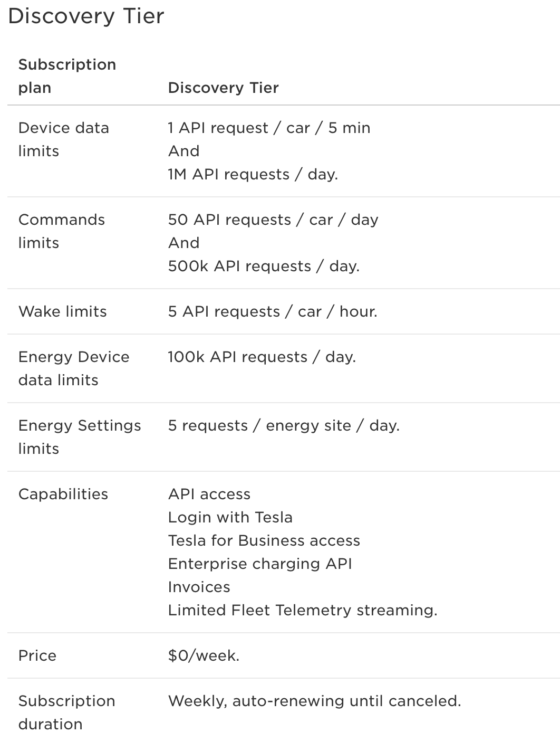Click the Login with Tesla capability
Viewport: 560px width, 742px height.
[230, 517]
